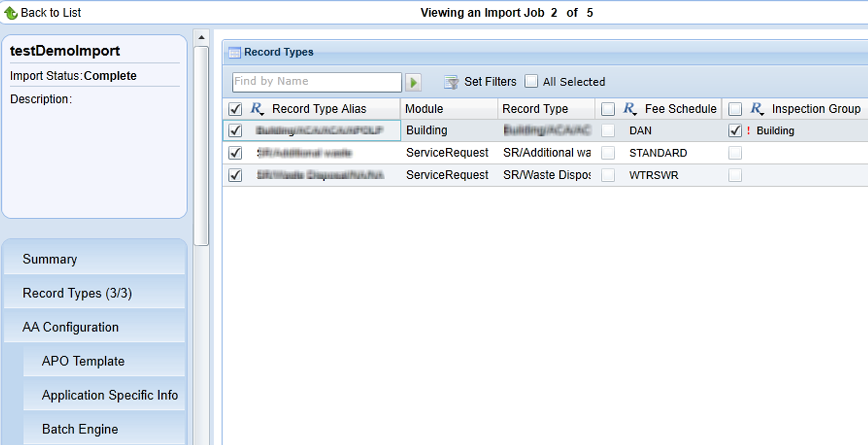This screenshot has height=445, width=868.
Task: Click the red exclamation mark beside Building
Action: tap(749, 131)
